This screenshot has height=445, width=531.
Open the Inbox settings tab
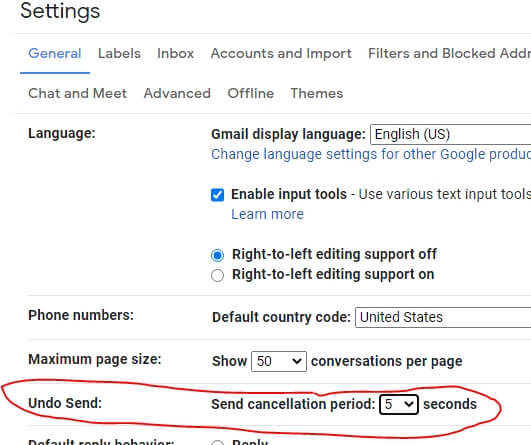point(175,54)
